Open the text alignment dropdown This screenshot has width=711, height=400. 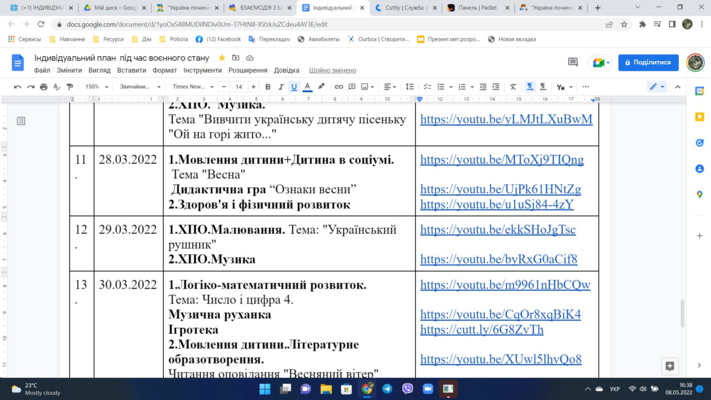point(390,87)
